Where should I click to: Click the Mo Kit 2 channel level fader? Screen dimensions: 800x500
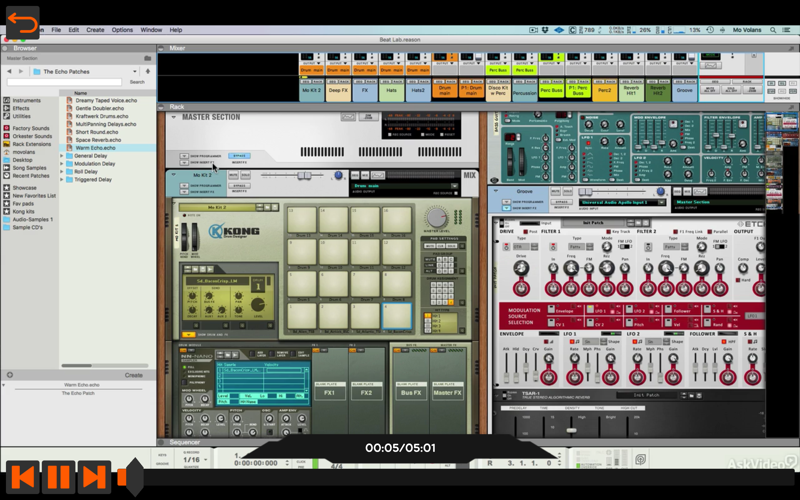click(304, 176)
